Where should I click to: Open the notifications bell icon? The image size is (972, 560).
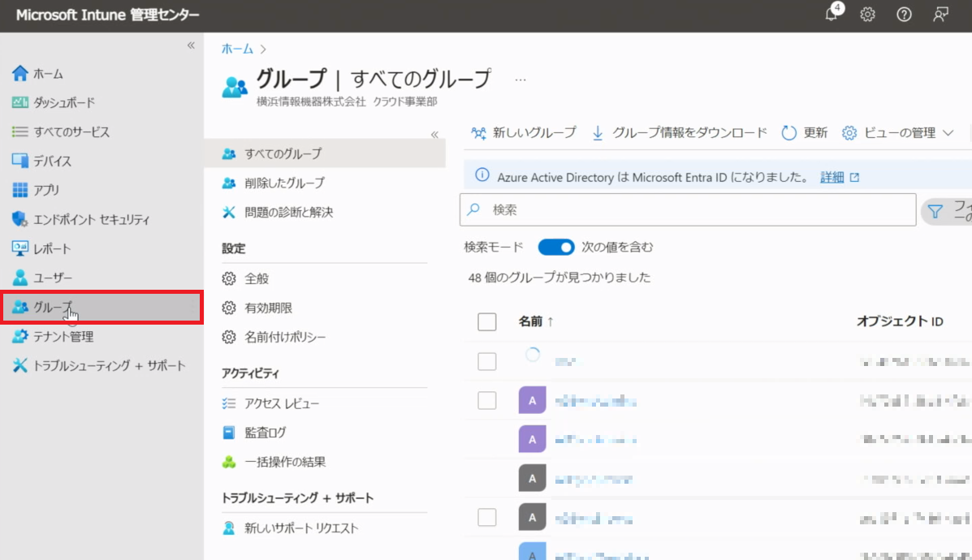click(x=832, y=14)
